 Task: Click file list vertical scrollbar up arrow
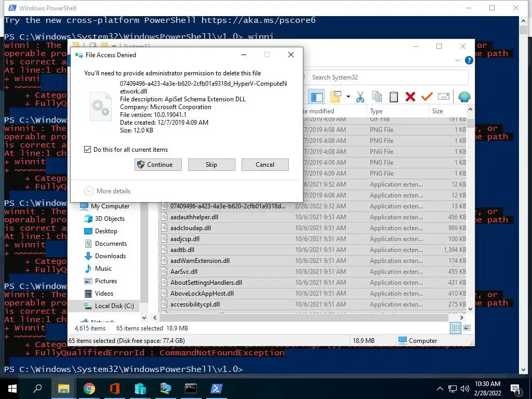470,109
